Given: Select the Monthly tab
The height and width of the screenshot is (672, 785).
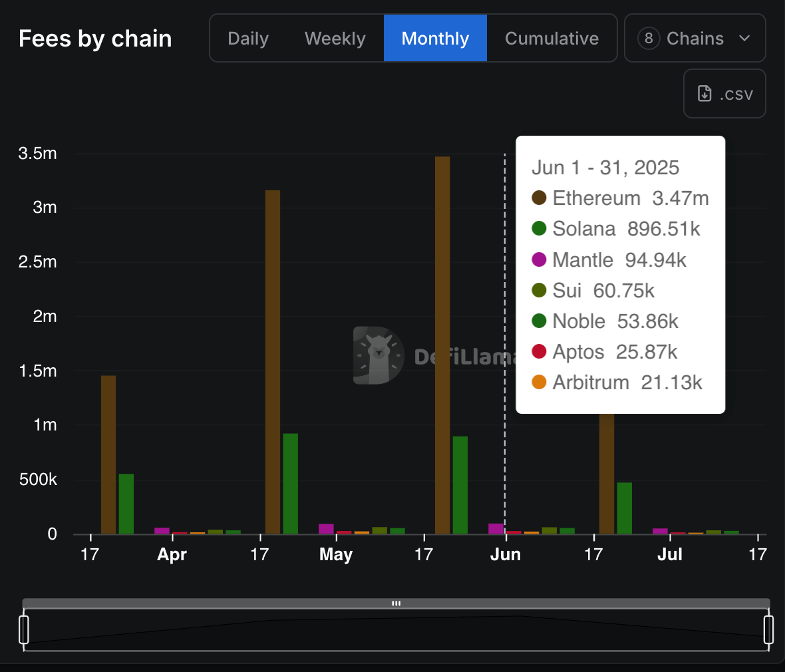Looking at the screenshot, I should coord(435,39).
